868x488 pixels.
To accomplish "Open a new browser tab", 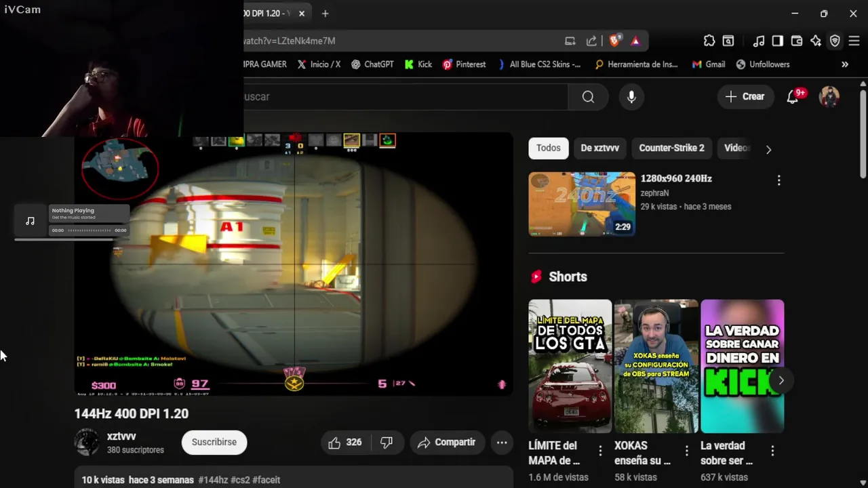I will [x=325, y=14].
